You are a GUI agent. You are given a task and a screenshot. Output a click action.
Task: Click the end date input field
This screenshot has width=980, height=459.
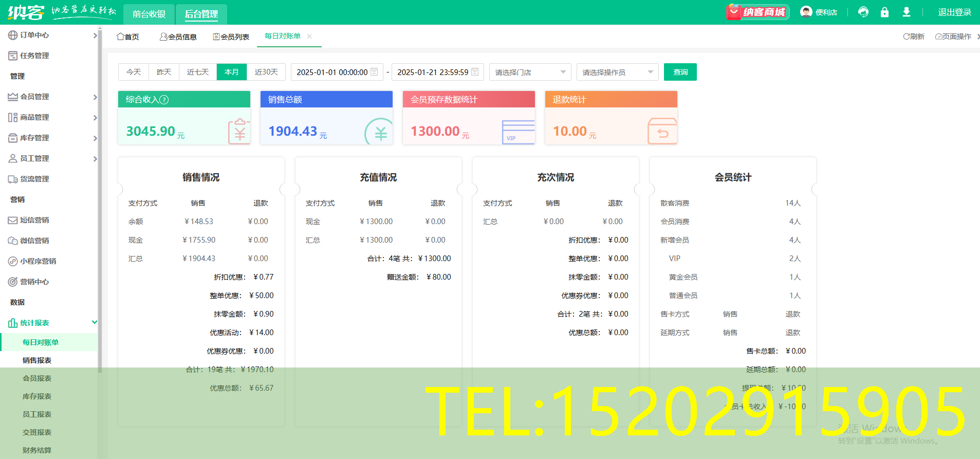click(438, 72)
